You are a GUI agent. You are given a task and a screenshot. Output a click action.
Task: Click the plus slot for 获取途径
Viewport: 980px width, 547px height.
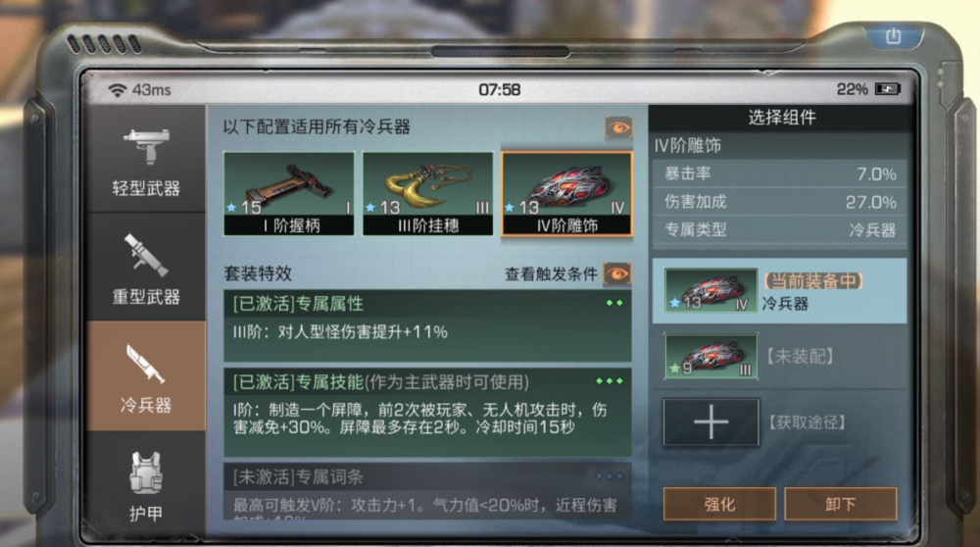[x=711, y=422]
